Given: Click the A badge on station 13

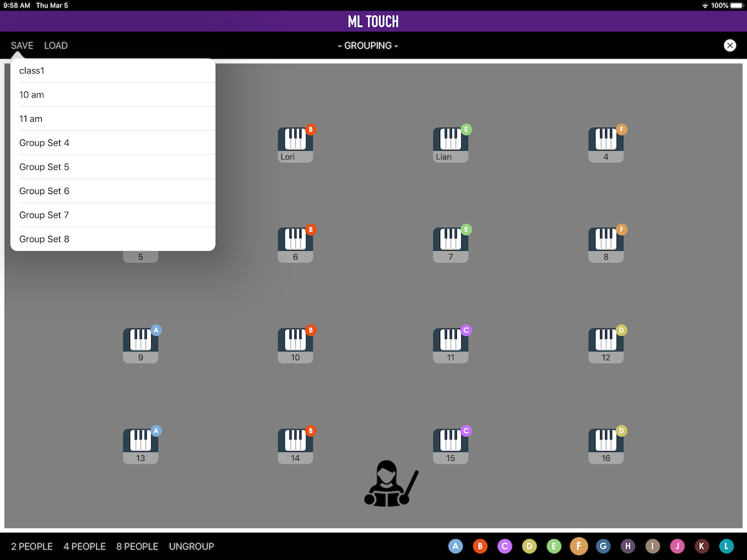Looking at the screenshot, I should [x=156, y=431].
